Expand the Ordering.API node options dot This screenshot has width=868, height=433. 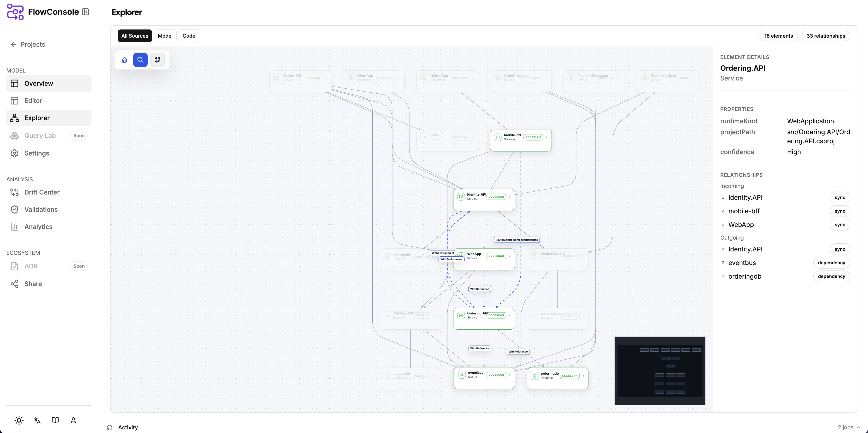(510, 316)
